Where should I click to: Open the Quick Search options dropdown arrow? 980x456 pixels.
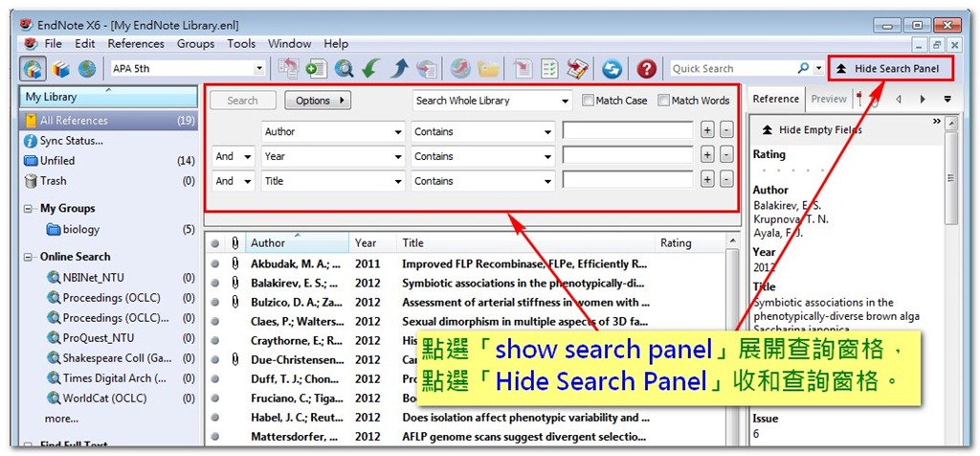click(x=819, y=69)
